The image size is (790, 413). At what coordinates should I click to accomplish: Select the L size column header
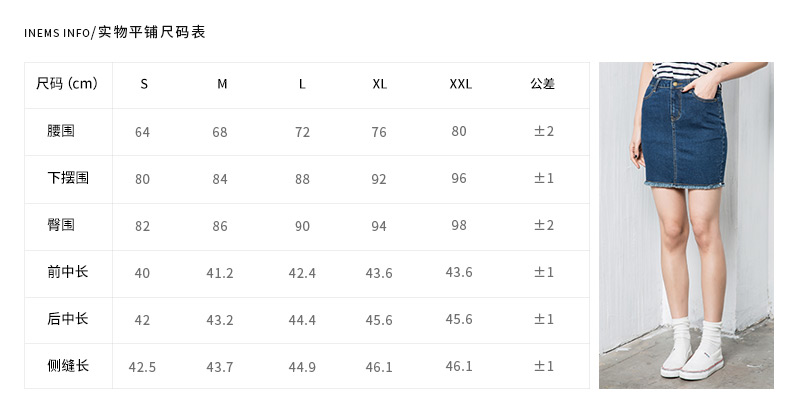pos(302,84)
